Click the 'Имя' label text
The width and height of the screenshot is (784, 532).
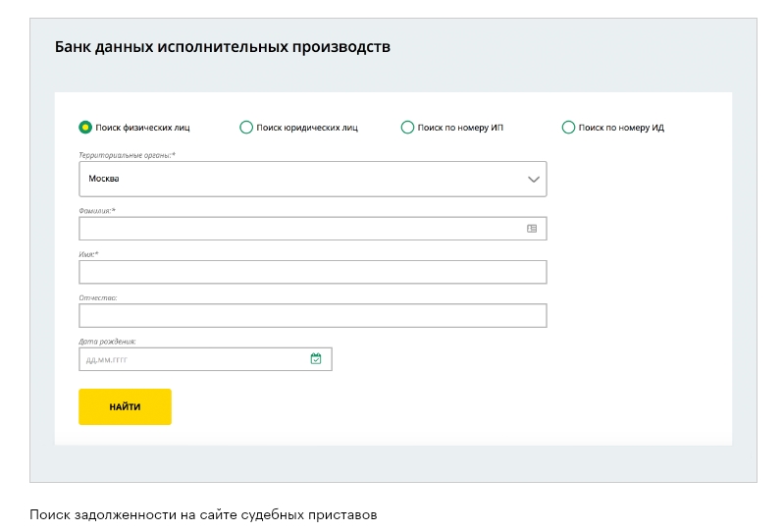tap(89, 254)
